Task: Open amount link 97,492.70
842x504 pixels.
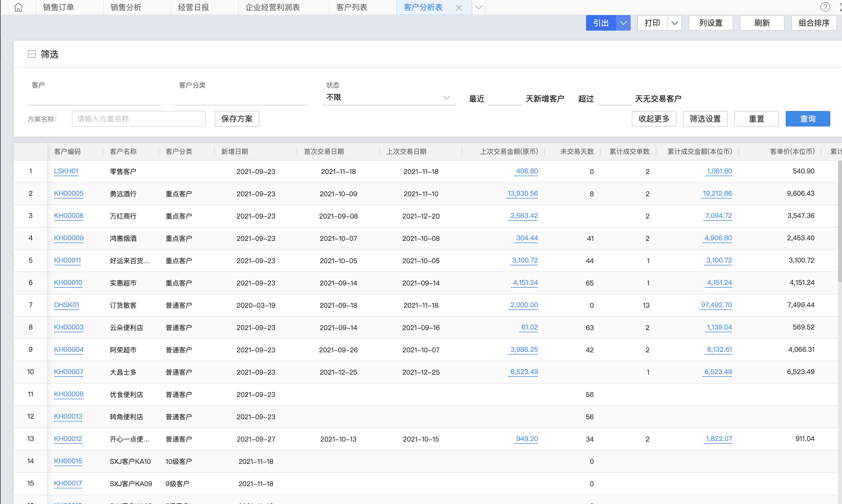Action: pyautogui.click(x=716, y=305)
